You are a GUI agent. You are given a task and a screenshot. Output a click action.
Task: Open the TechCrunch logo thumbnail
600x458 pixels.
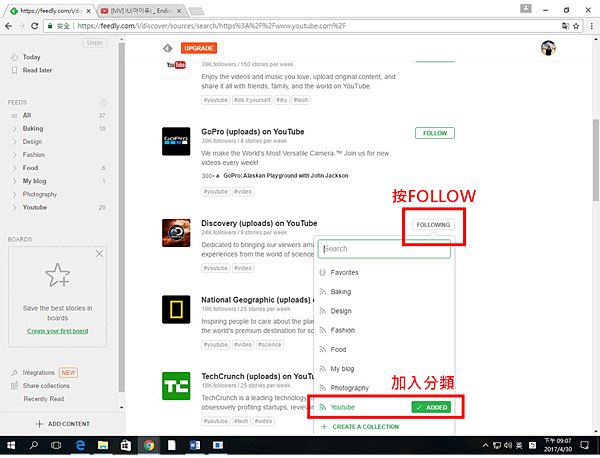(176, 386)
